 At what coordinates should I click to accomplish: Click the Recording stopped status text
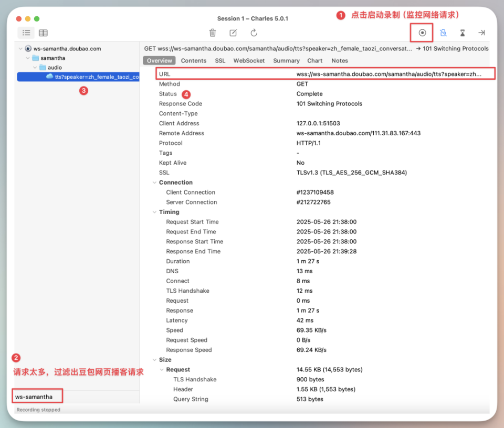coord(38,410)
